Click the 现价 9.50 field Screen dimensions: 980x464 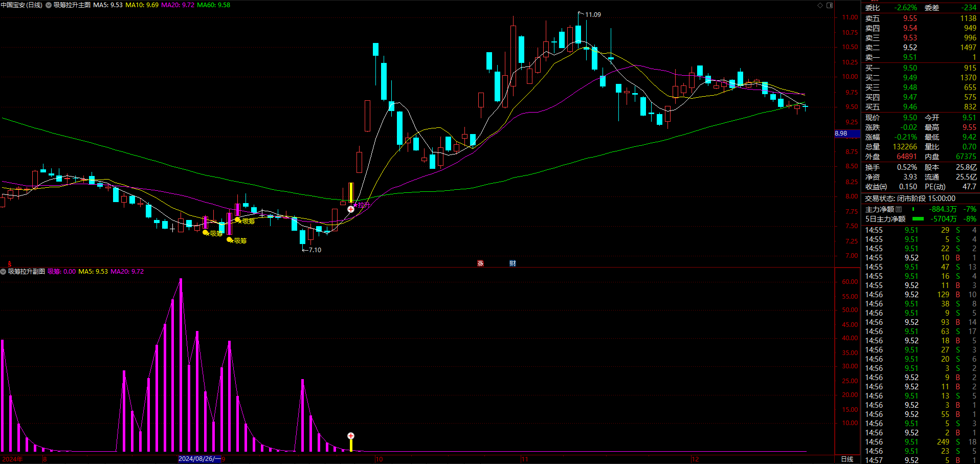click(x=891, y=118)
